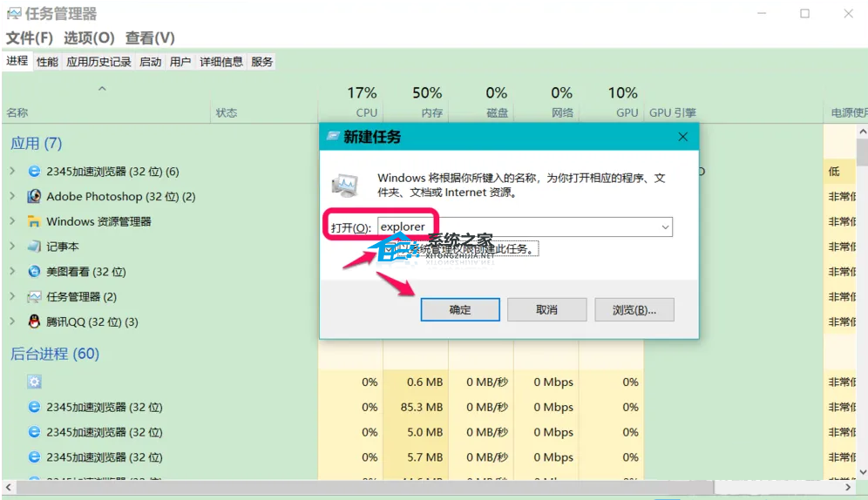Click the gear icon of first background process

(x=35, y=382)
